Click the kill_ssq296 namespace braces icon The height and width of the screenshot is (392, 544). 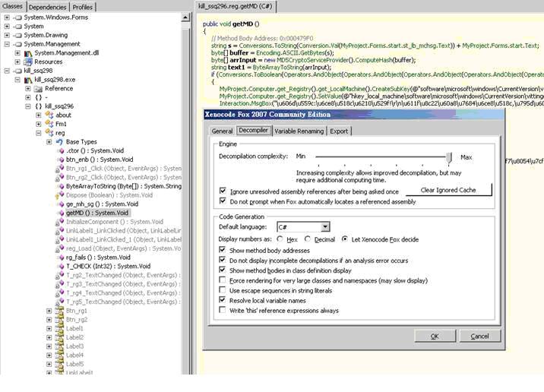39,106
